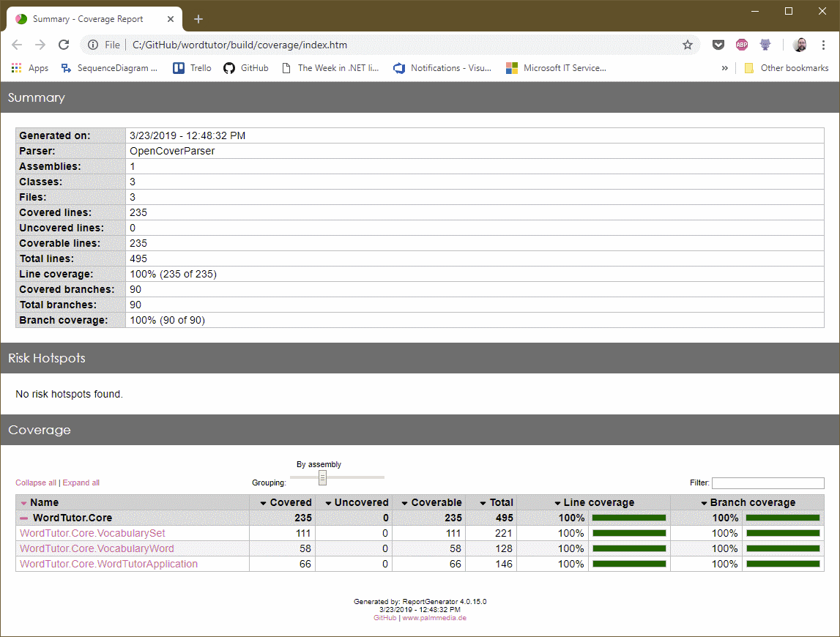This screenshot has width=840, height=637.
Task: Click the 'Total lines:' label
Action: click(47, 258)
